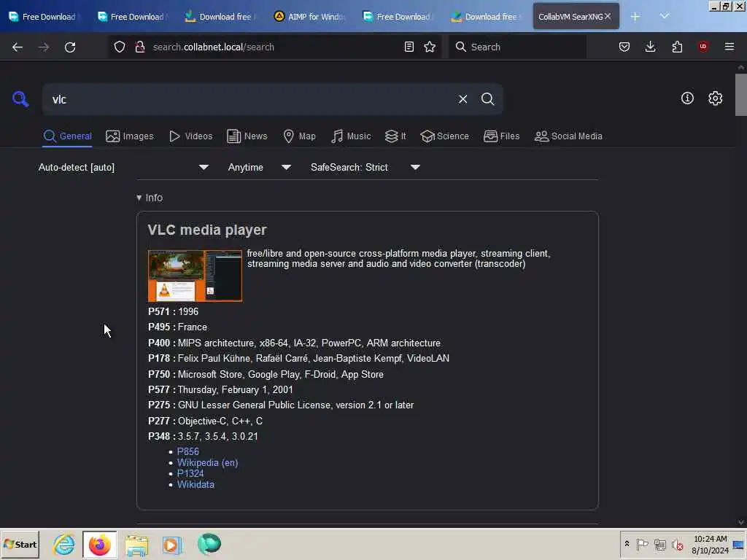Viewport: 747px width, 560px height.
Task: Open the extensions puzzle icon
Action: [677, 47]
